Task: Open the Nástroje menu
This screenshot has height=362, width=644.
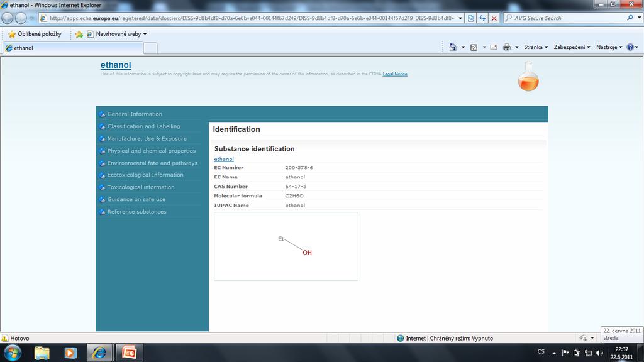Action: tap(609, 47)
